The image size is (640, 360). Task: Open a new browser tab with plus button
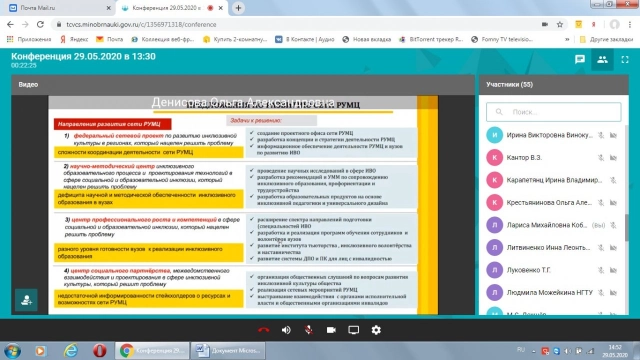tap(238, 8)
